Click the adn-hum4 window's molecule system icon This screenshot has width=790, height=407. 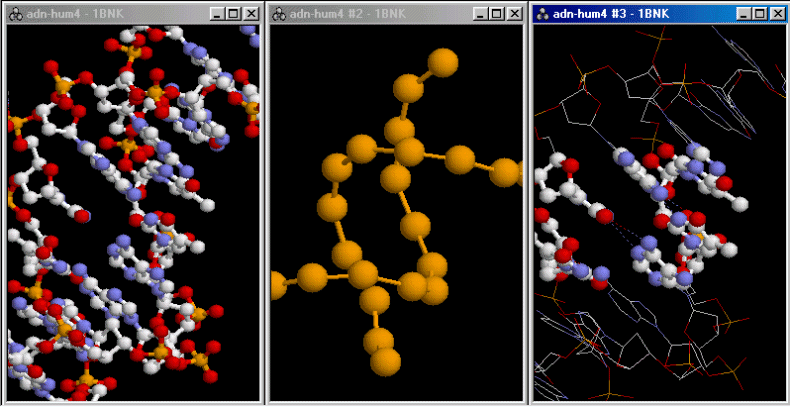coord(14,13)
